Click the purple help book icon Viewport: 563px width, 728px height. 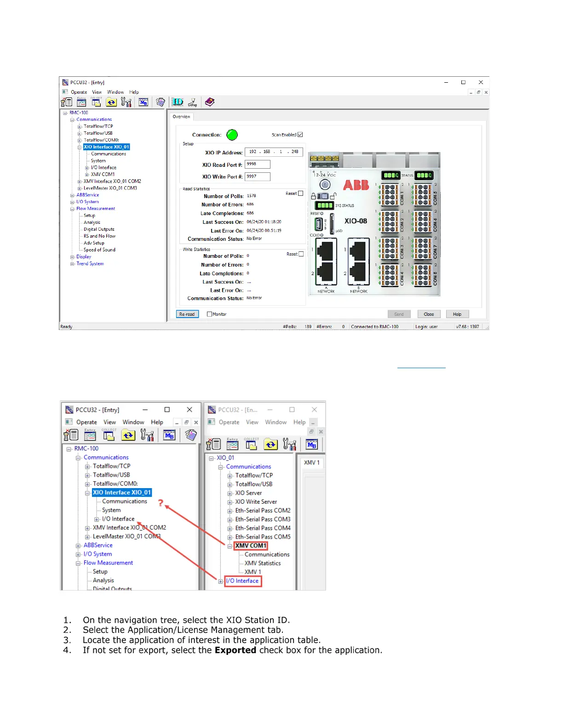tap(210, 102)
